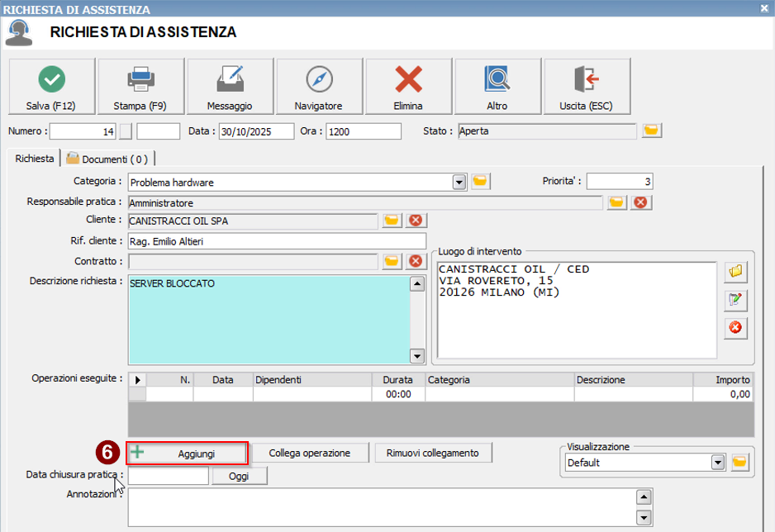Delete the request with Elimina
The image size is (775, 532).
click(408, 87)
